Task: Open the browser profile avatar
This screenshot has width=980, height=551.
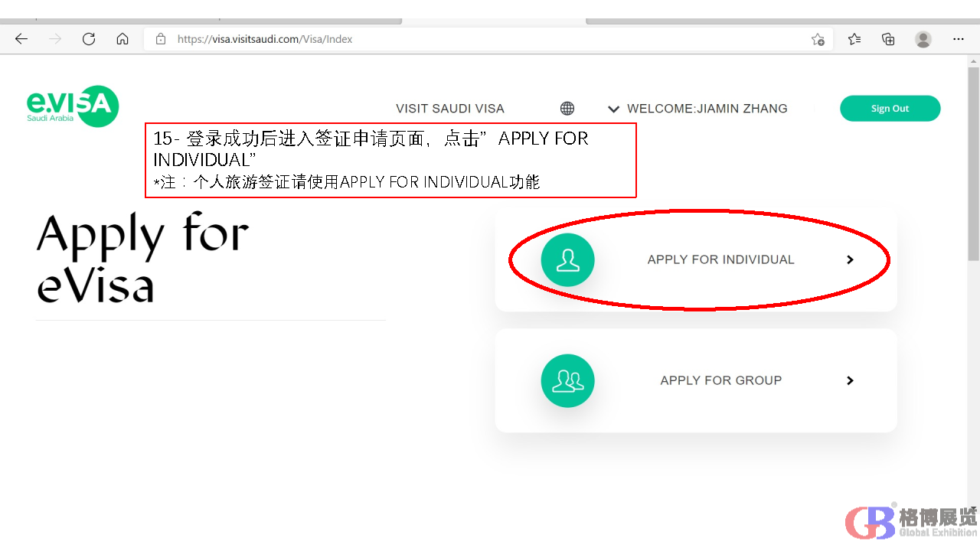Action: pos(923,39)
